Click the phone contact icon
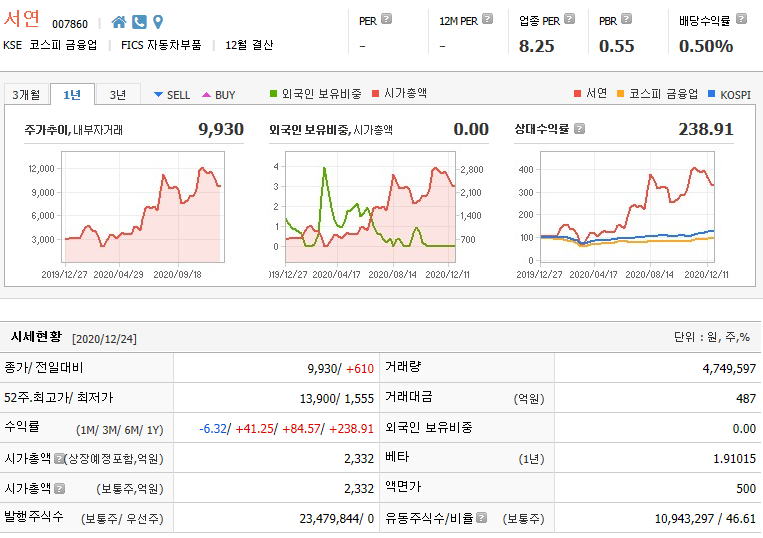The image size is (763, 538). [x=139, y=22]
